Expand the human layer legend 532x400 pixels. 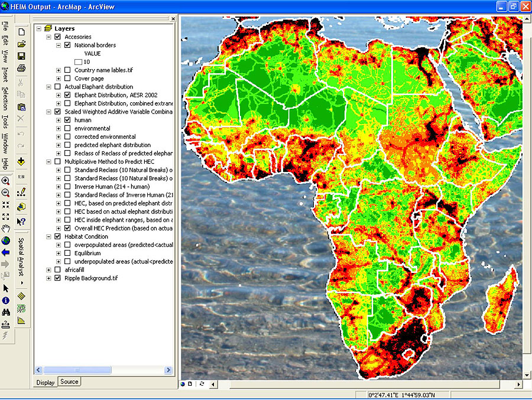(x=59, y=120)
